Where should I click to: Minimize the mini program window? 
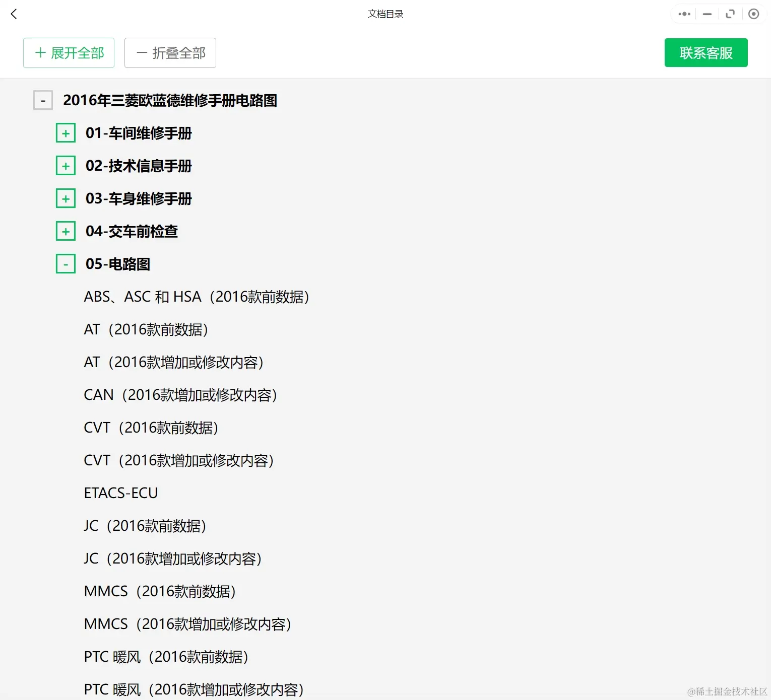coord(707,14)
